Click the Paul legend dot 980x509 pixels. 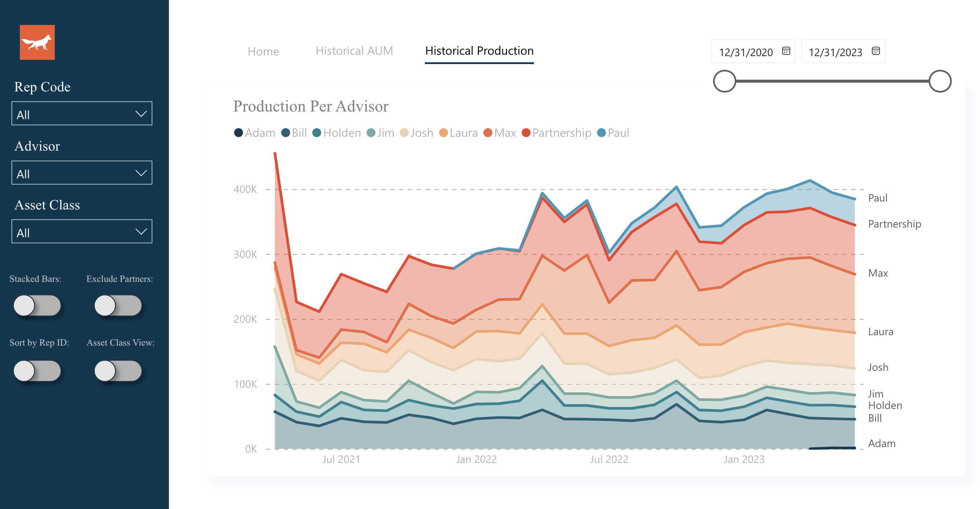[602, 133]
